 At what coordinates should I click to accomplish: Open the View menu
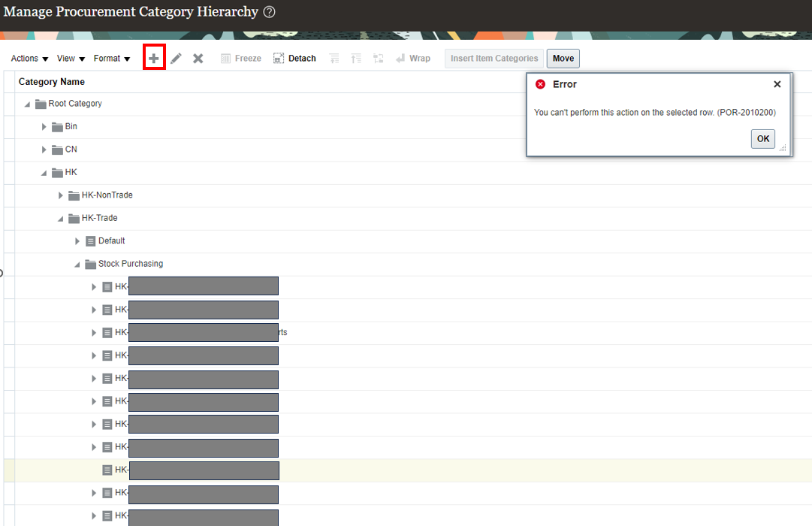pos(70,58)
